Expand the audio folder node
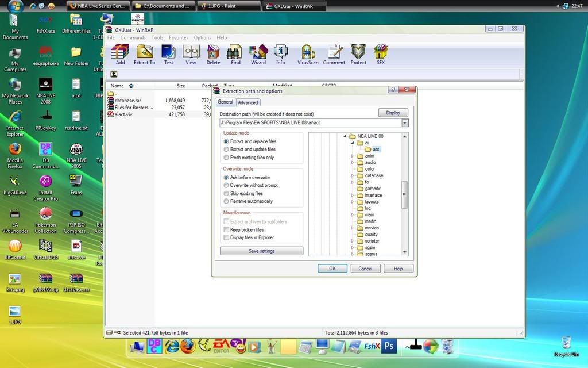The width and height of the screenshot is (588, 368). 353,162
